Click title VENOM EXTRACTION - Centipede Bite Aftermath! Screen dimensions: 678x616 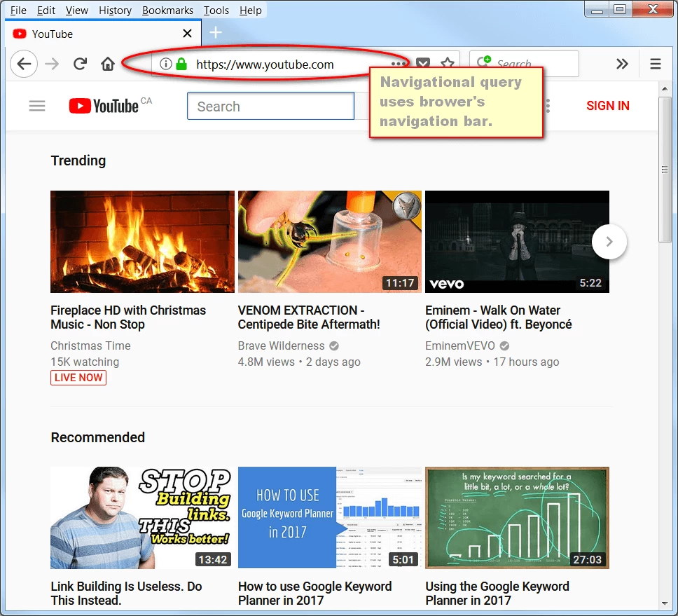pyautogui.click(x=309, y=317)
